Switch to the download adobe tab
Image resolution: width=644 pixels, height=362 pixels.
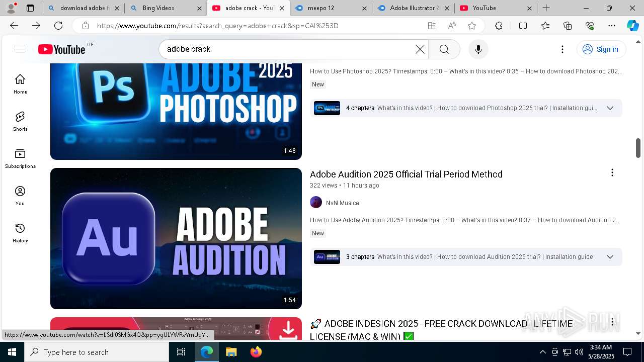(x=83, y=8)
